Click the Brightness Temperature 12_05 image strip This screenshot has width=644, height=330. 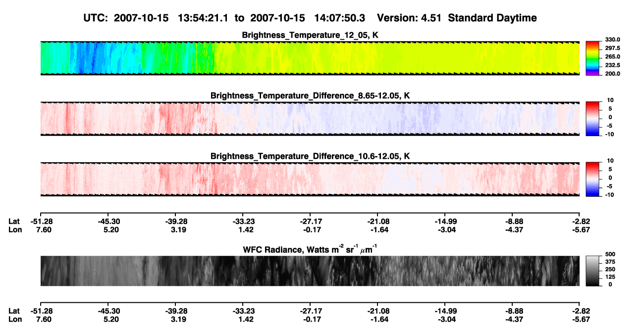click(310, 58)
